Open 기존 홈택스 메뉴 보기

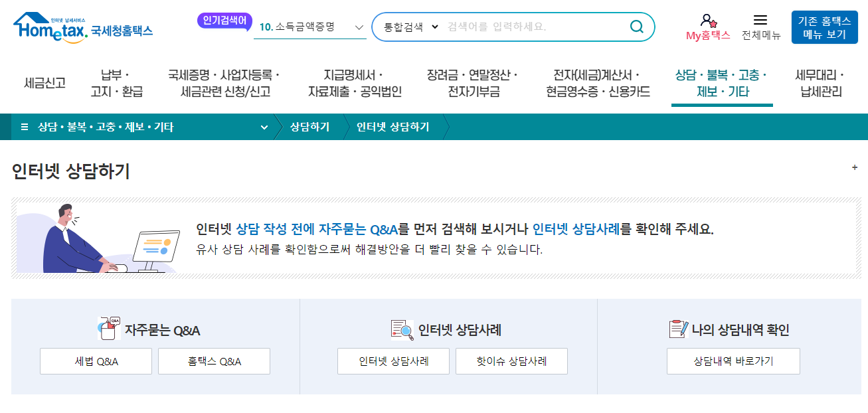[x=824, y=27]
